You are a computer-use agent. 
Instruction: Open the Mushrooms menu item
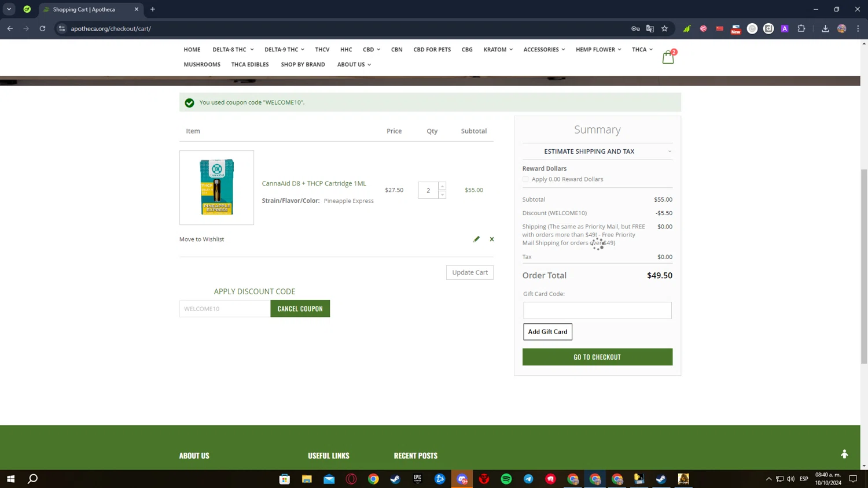[x=202, y=65]
